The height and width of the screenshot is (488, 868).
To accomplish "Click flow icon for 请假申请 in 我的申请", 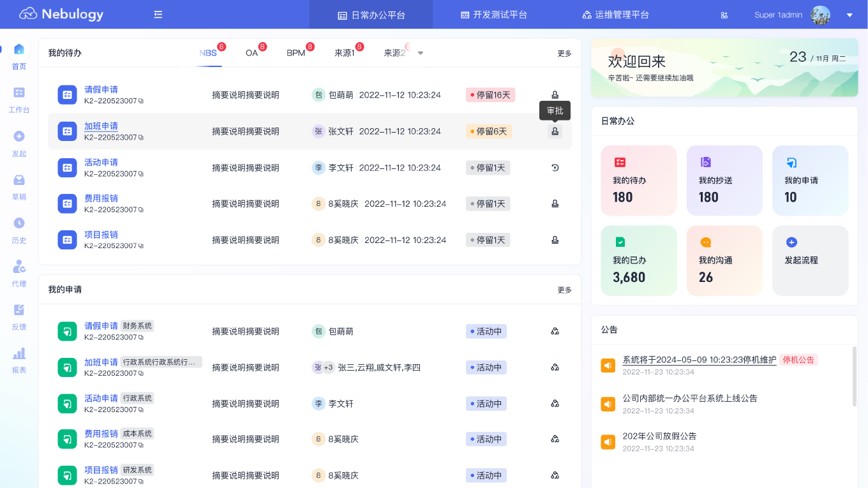I will click(555, 331).
